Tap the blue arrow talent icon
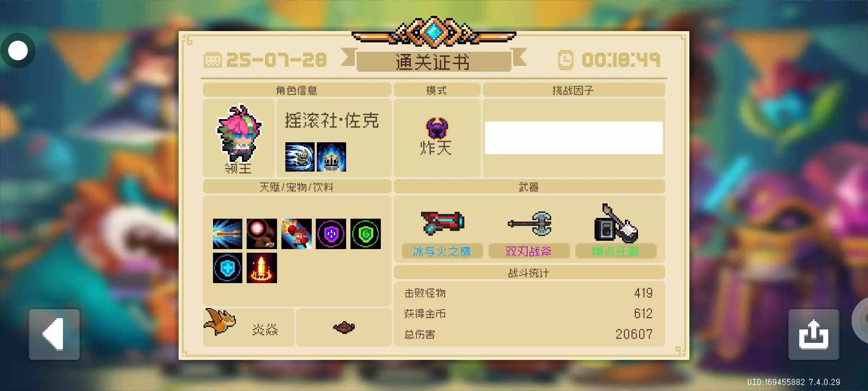 [227, 234]
